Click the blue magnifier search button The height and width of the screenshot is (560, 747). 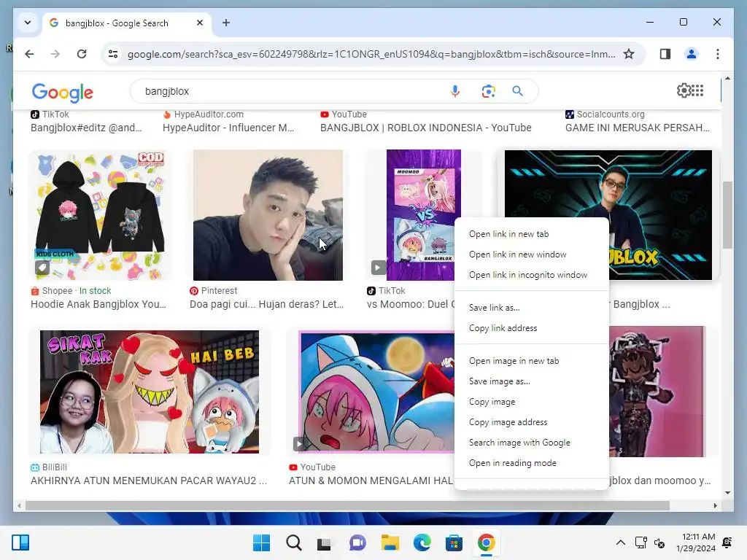coord(517,90)
